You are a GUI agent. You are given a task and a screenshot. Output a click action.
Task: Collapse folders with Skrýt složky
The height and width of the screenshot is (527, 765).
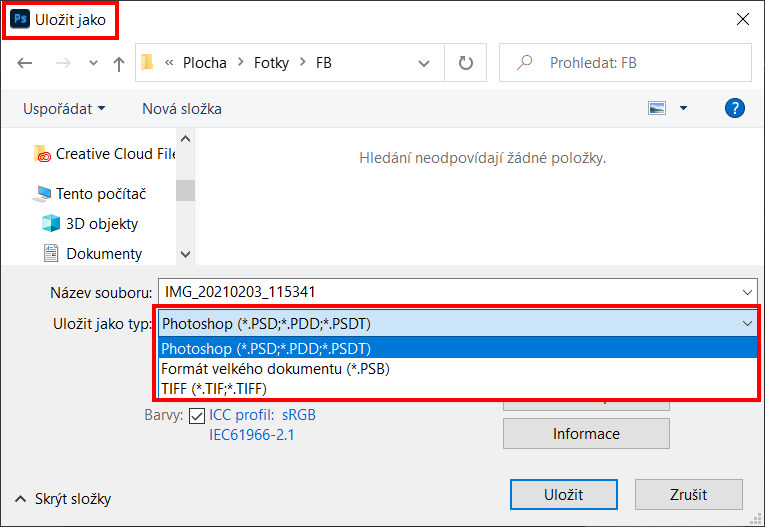point(63,499)
